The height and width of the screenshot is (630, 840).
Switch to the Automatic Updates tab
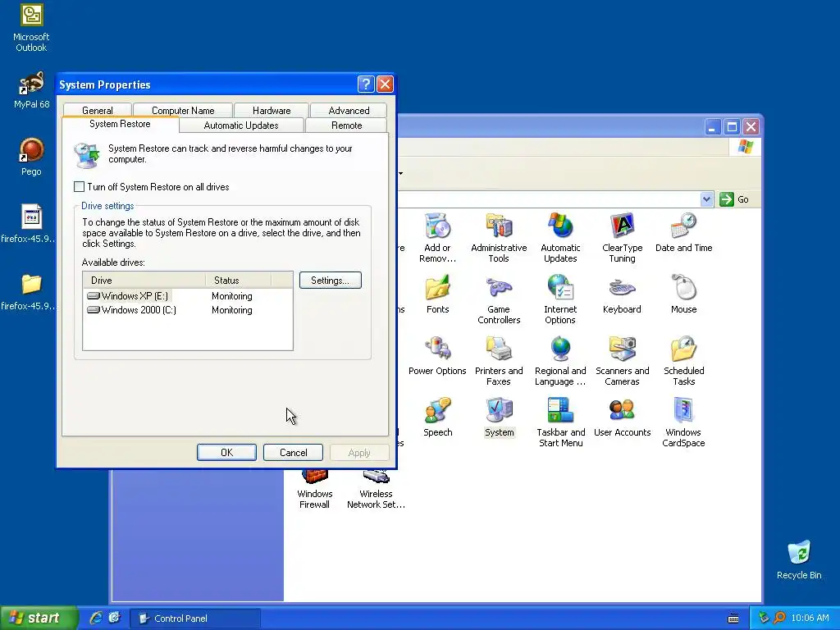pos(241,126)
